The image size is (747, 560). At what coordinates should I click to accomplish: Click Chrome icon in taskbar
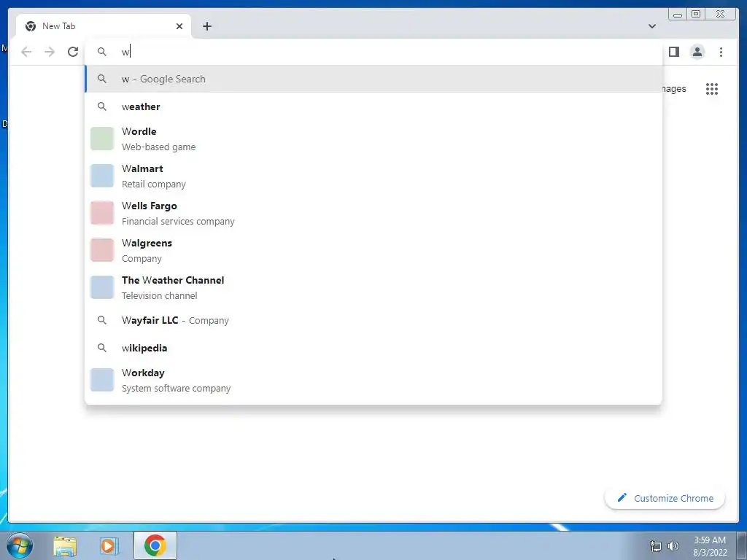click(x=155, y=545)
